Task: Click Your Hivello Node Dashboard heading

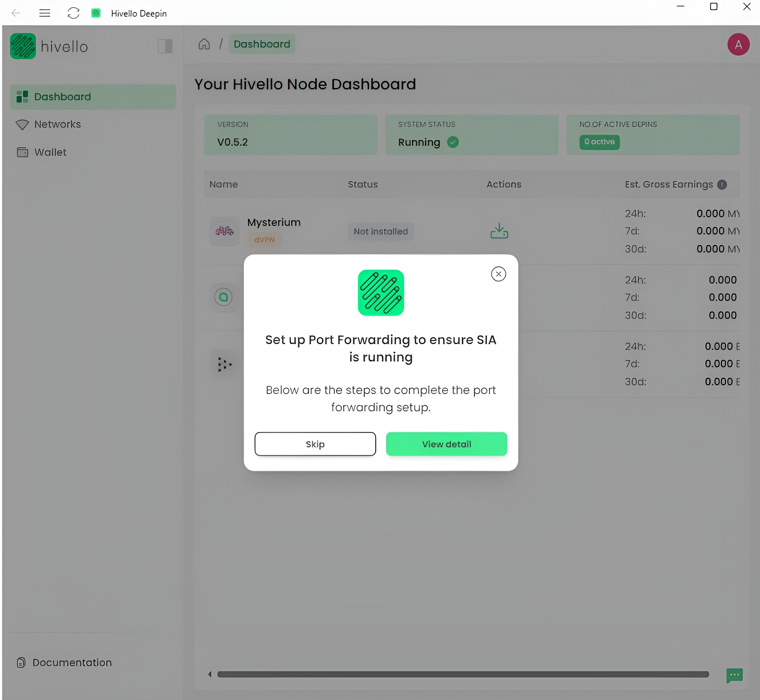Action: (x=305, y=84)
